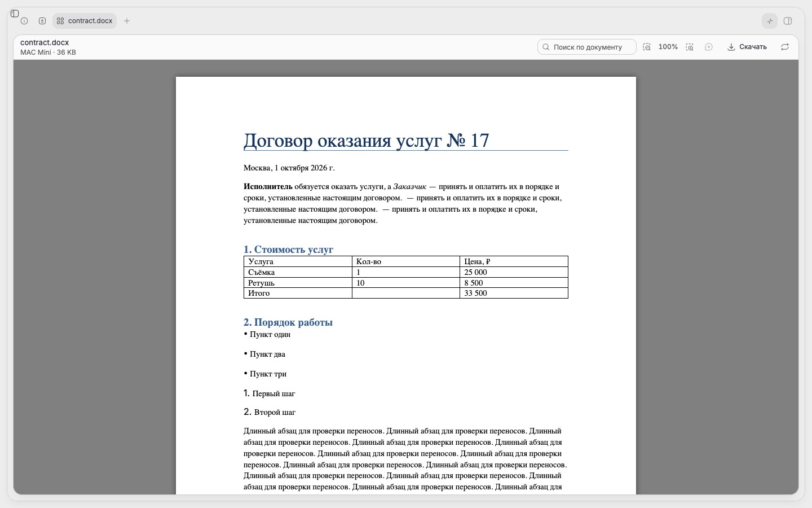Click the upload tray icon

[x=42, y=21]
